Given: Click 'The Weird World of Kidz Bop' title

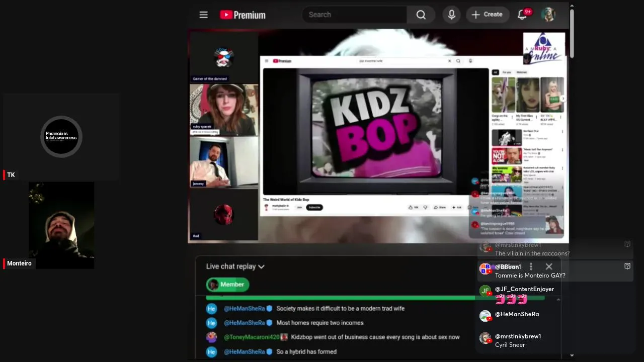Looking at the screenshot, I should click(286, 200).
